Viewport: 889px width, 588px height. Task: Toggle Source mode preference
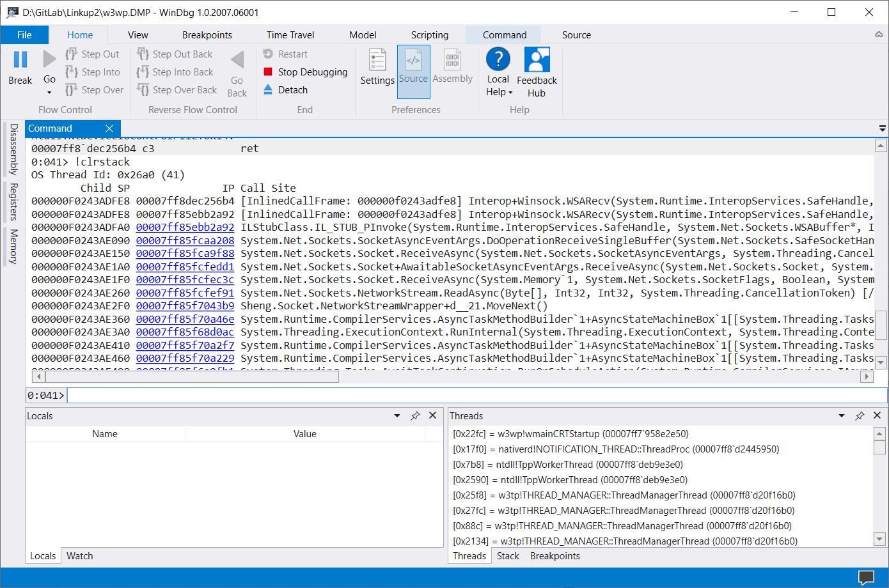(x=413, y=72)
